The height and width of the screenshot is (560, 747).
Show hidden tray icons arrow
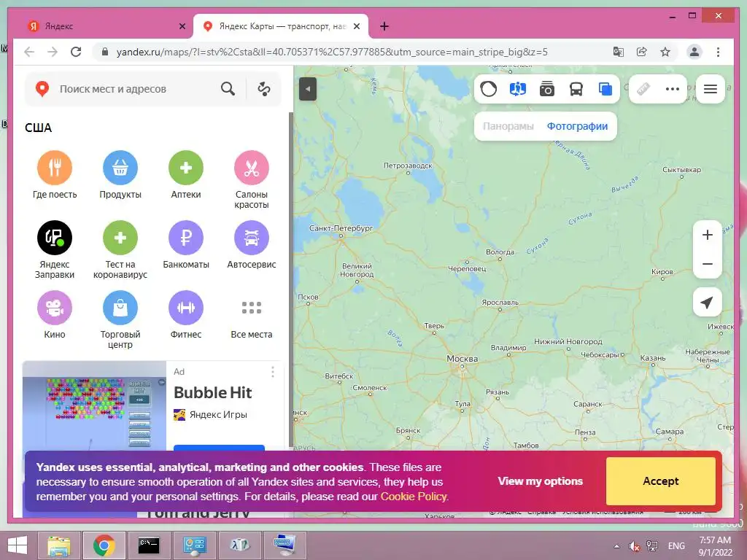click(x=617, y=546)
